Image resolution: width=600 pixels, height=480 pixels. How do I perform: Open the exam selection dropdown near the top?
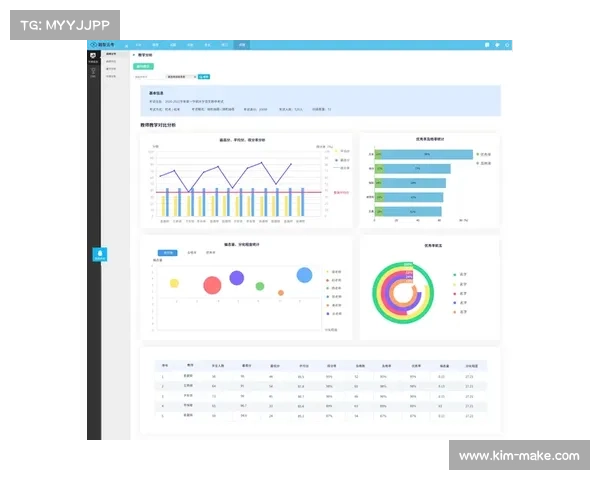click(181, 76)
